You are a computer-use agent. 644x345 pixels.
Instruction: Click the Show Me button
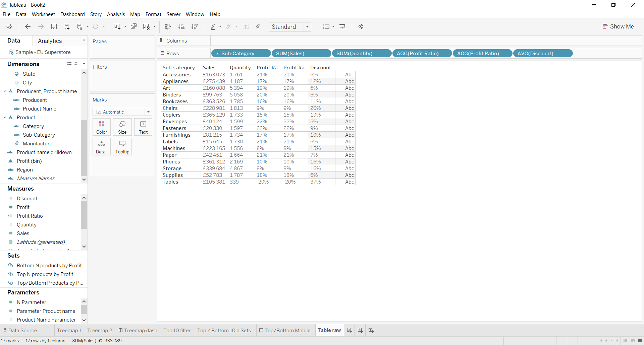pos(619,26)
